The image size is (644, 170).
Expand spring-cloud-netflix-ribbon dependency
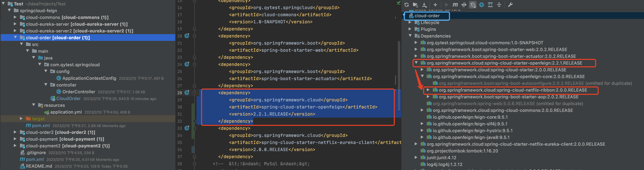coord(428,90)
